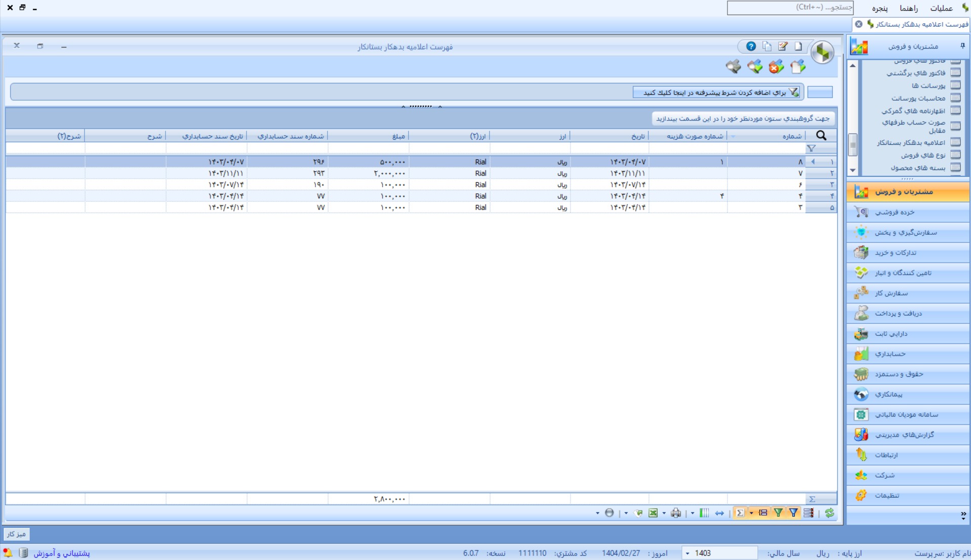Toggle the green filter funnel icon
Viewport: 971px width, 560px height.
(x=778, y=513)
